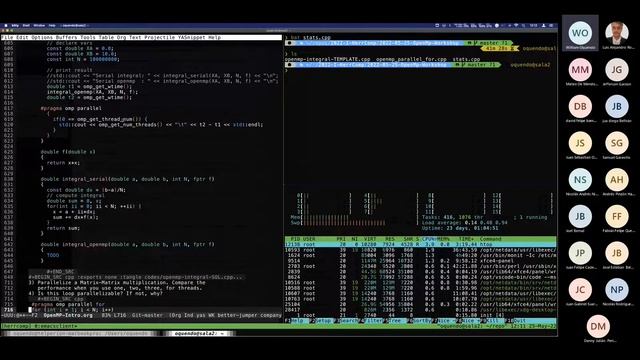Screen dimensions: 640x360
Task: Select the /usr/bin/monit process row
Action: click(420, 255)
